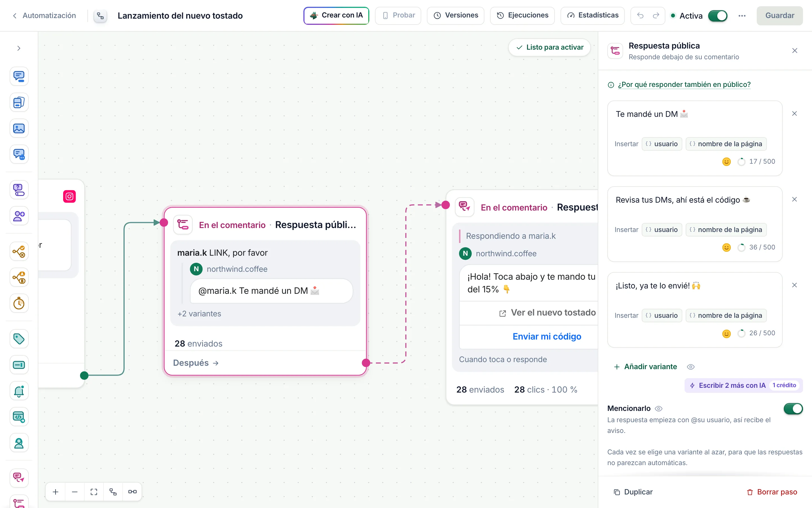Zoom in on the canvas
Screen dimensions: 812x508
[56, 492]
